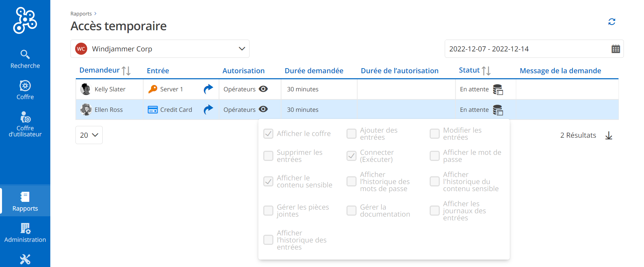Click Ellen Ross's En attente status
The width and height of the screenshot is (644, 267).
coord(474,110)
